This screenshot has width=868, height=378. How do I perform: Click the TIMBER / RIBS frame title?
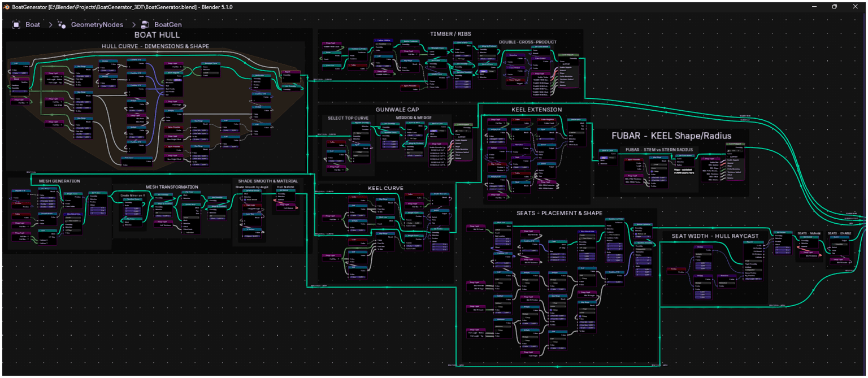click(451, 34)
